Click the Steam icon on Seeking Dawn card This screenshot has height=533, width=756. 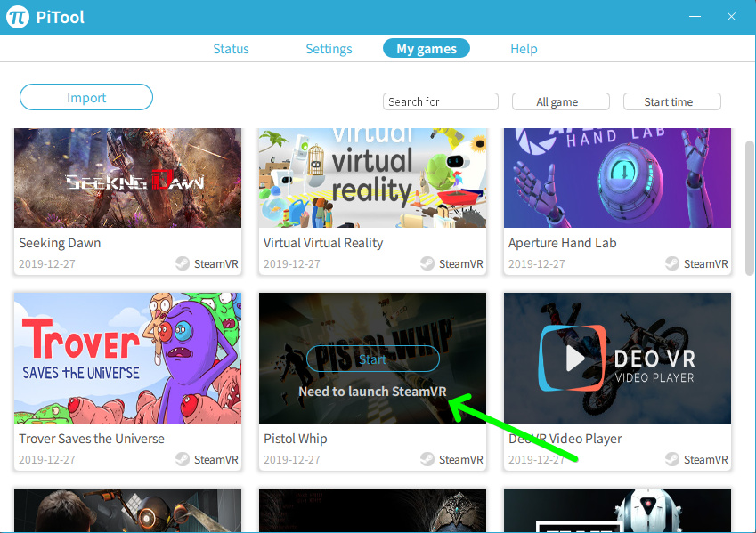click(183, 263)
